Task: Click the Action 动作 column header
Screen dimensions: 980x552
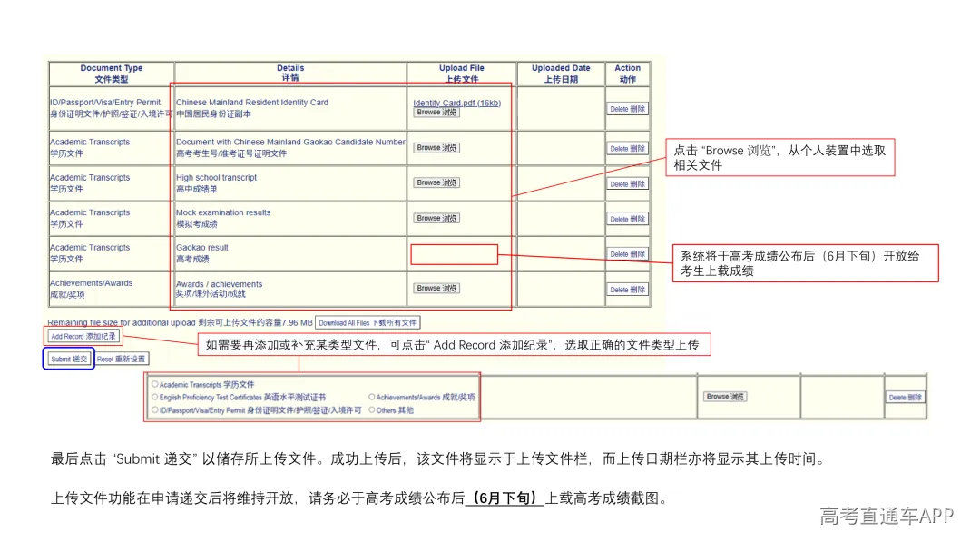Action: pyautogui.click(x=628, y=74)
